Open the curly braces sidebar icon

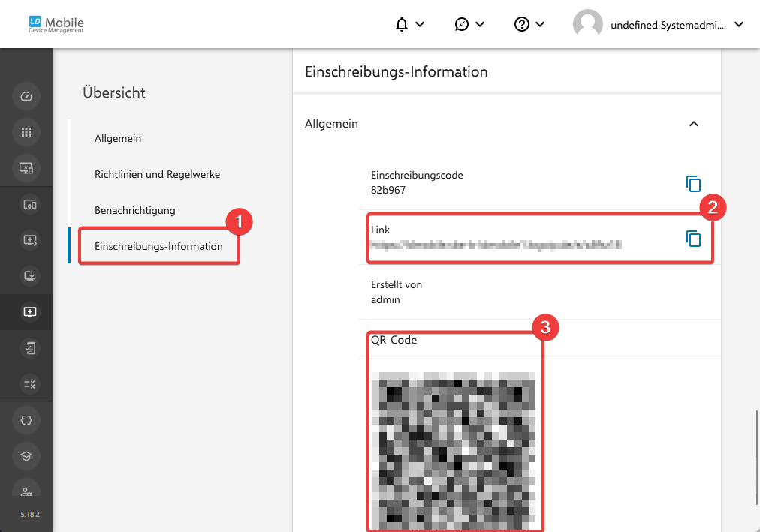click(x=26, y=420)
